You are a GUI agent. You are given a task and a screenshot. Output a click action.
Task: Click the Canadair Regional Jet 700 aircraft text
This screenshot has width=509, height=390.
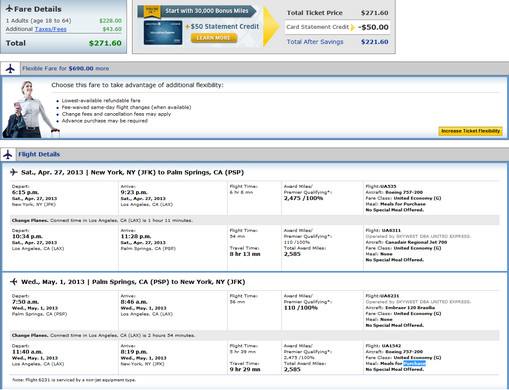point(416,242)
